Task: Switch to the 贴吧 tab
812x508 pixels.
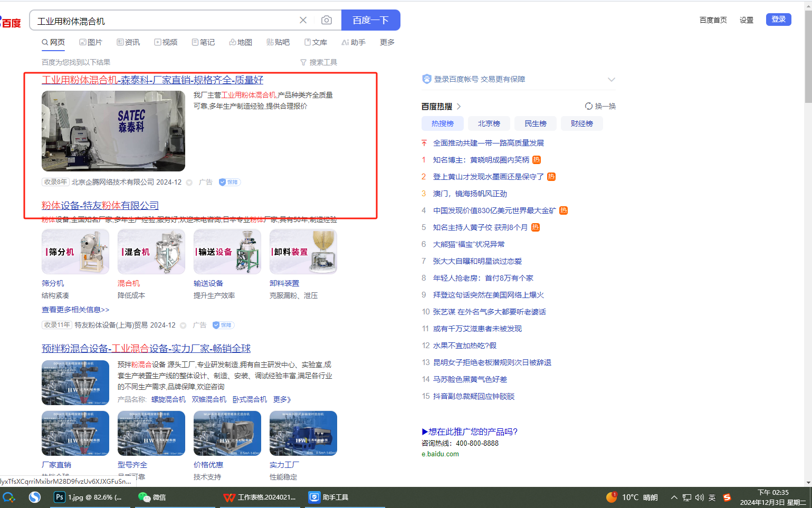Action: pyautogui.click(x=278, y=42)
